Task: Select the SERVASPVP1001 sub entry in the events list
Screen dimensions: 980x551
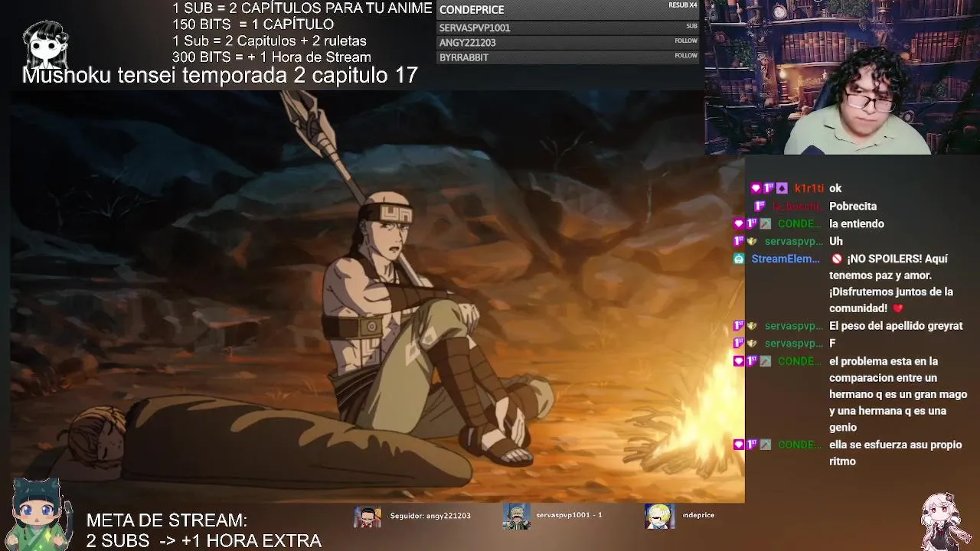Action: [x=568, y=28]
